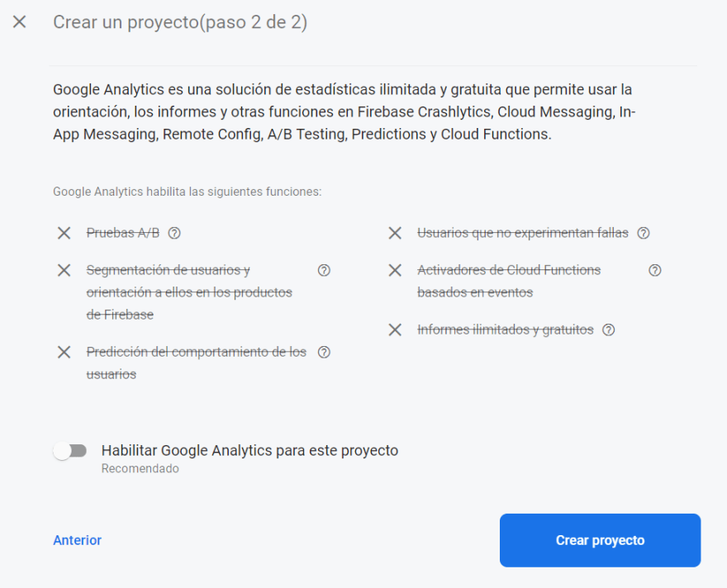
Task: Enable the Google Analytics toggle switch
Action: coord(70,451)
